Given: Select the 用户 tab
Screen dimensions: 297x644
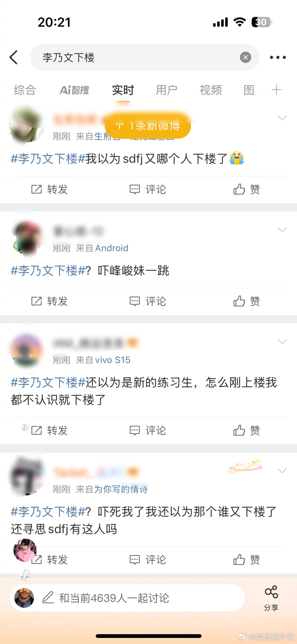Looking at the screenshot, I should point(167,90).
